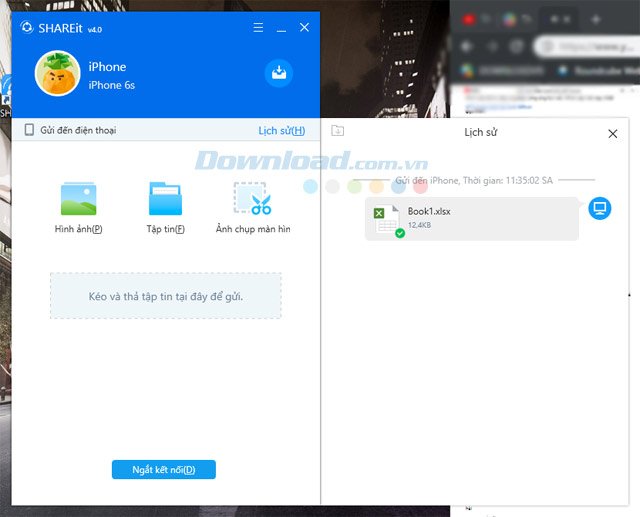Open the Book1.xlsx transfer entry
This screenshot has height=517, width=640.
[471, 219]
